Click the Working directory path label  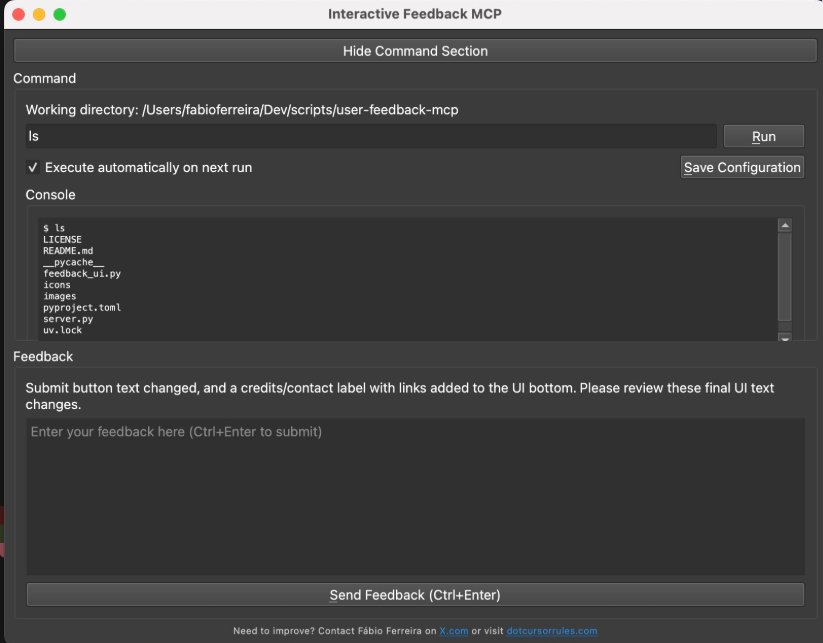click(242, 110)
